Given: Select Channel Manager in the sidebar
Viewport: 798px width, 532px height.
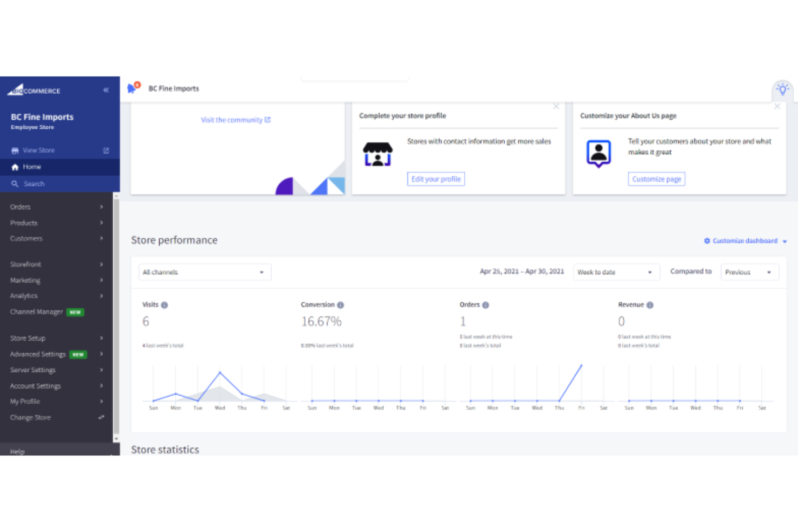Looking at the screenshot, I should click(37, 312).
